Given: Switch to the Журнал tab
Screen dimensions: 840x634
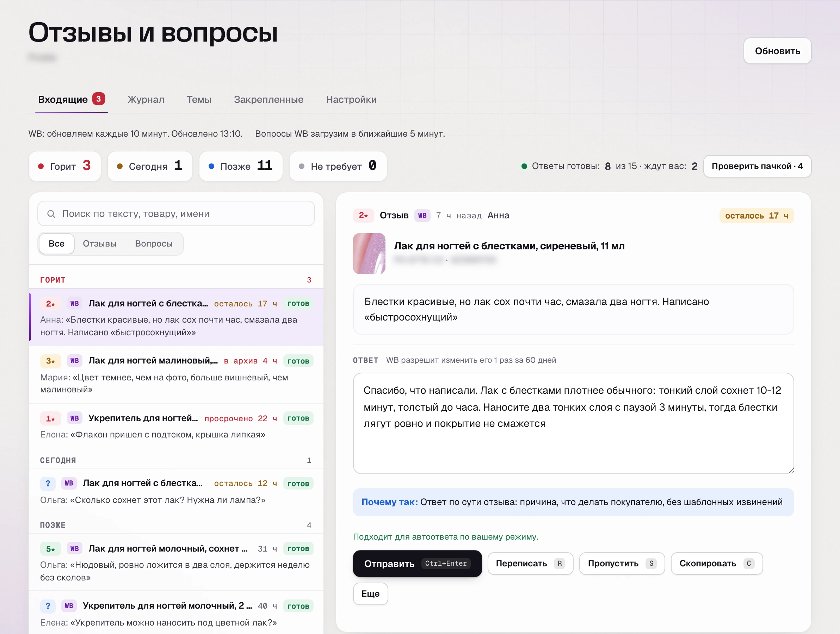Looking at the screenshot, I should coord(146,99).
